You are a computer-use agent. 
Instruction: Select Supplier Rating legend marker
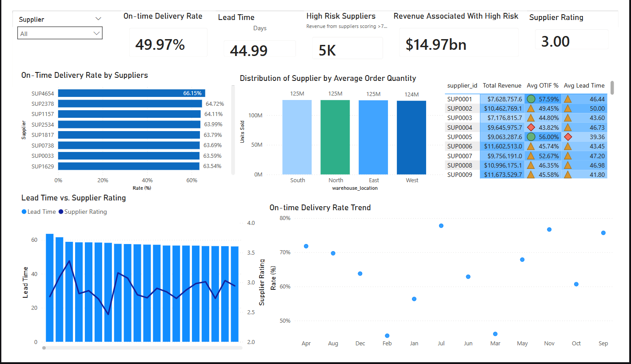click(61, 212)
